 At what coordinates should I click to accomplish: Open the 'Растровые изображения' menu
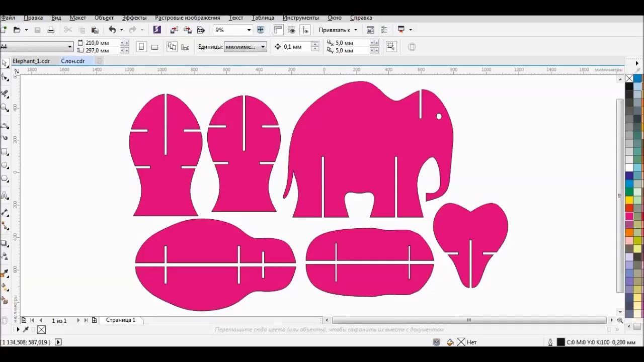click(x=188, y=18)
